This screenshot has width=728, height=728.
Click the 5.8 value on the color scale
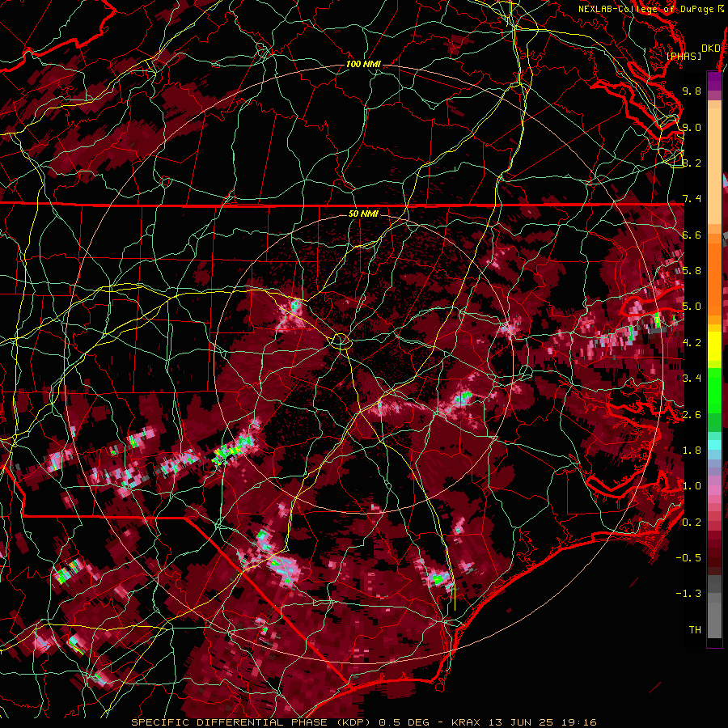pyautogui.click(x=692, y=271)
